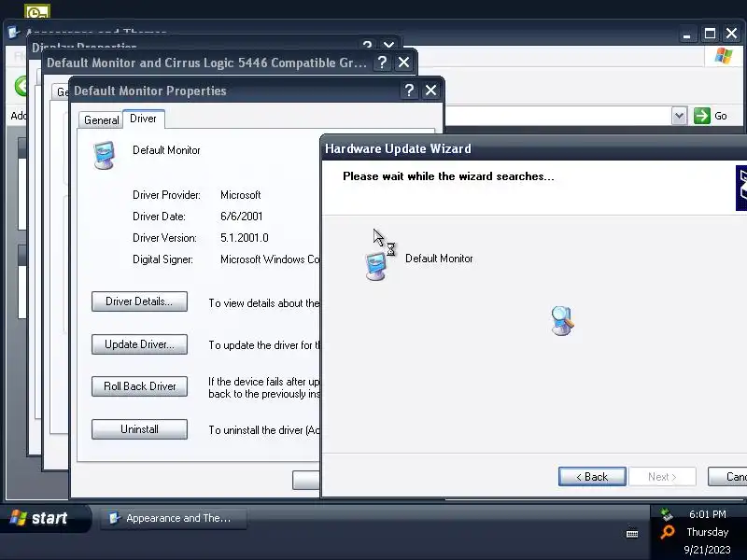The height and width of the screenshot is (560, 747).
Task: Click the Driver Provider value Microsoft
Action: tap(241, 195)
